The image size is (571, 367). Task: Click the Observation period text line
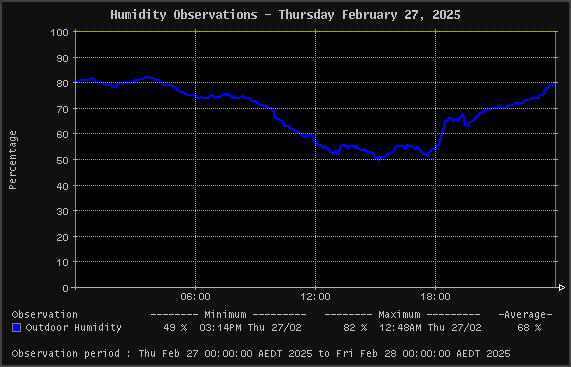261,354
